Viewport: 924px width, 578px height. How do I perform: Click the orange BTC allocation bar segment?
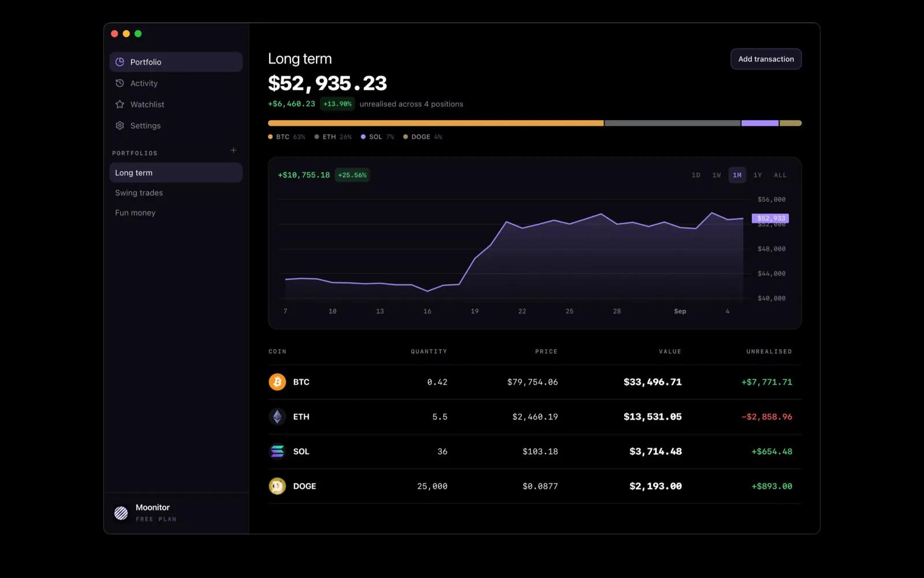(x=435, y=123)
